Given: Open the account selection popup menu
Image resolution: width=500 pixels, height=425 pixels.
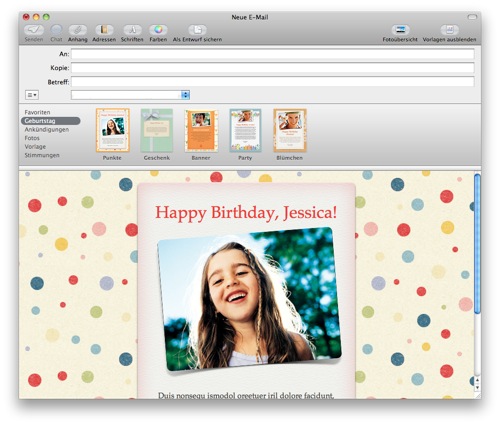Looking at the screenshot, I should 130,95.
